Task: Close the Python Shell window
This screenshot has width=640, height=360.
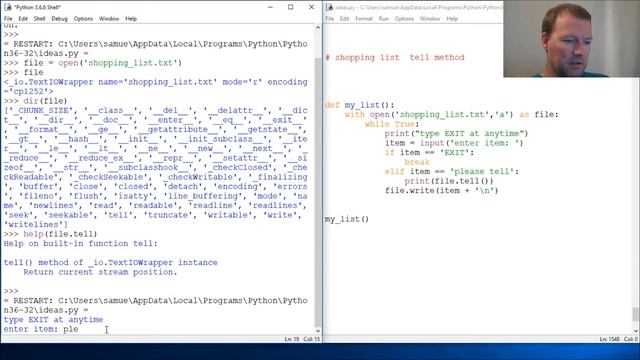Action: point(311,7)
